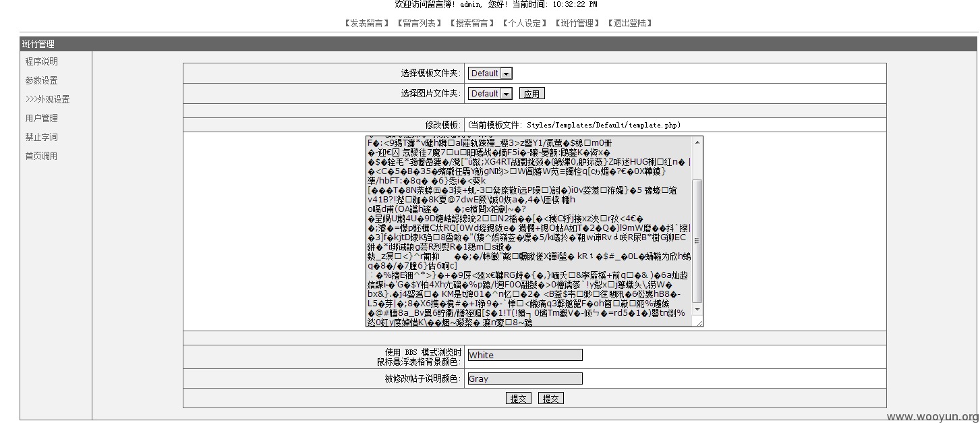The width and height of the screenshot is (980, 423).
Task: Click the textarea scrollbar up arrow
Action: pos(697,142)
